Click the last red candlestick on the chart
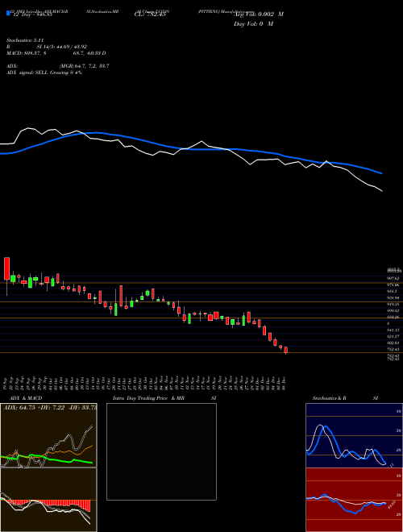 [286, 350]
